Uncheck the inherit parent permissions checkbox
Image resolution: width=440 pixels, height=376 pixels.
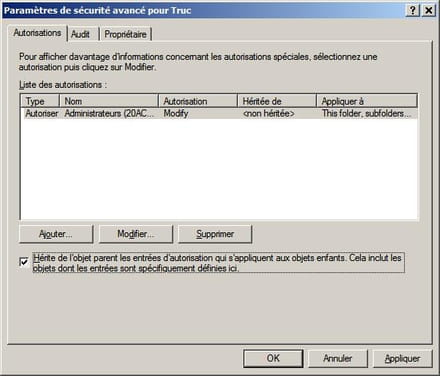coord(24,262)
